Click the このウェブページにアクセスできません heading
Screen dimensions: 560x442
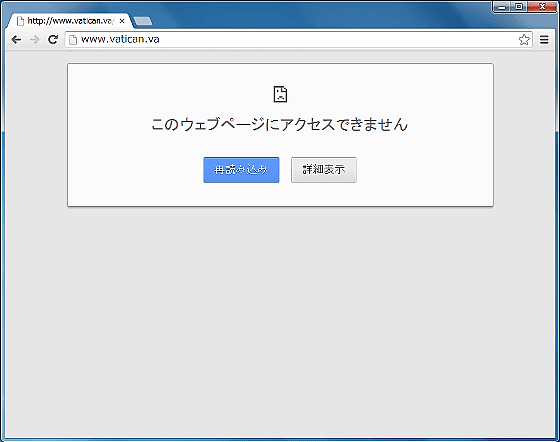(x=280, y=125)
